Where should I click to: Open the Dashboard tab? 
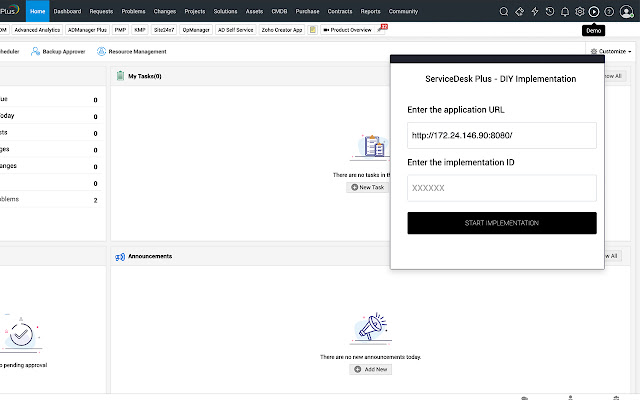coord(67,11)
